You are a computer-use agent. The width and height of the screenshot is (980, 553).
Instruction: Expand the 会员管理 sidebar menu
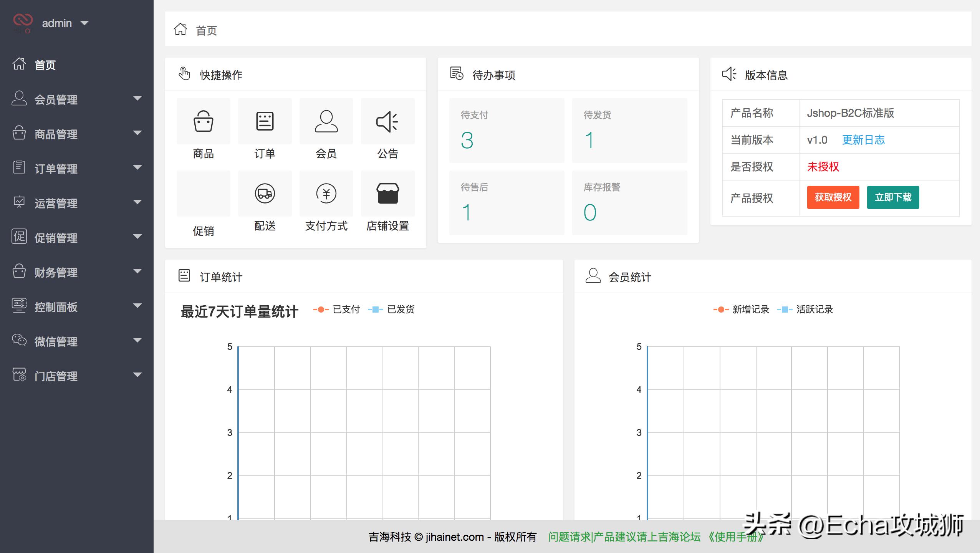(56, 99)
